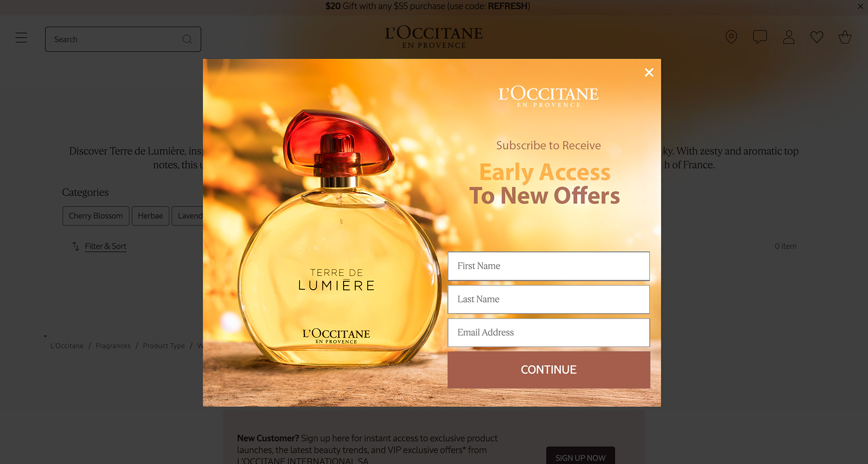The image size is (868, 464).
Task: Open the shopping basket icon
Action: 844,37
